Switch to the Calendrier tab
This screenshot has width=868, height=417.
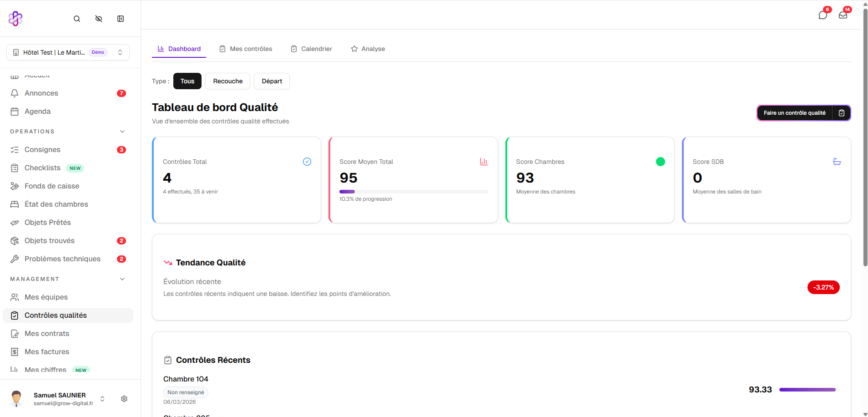click(x=312, y=49)
